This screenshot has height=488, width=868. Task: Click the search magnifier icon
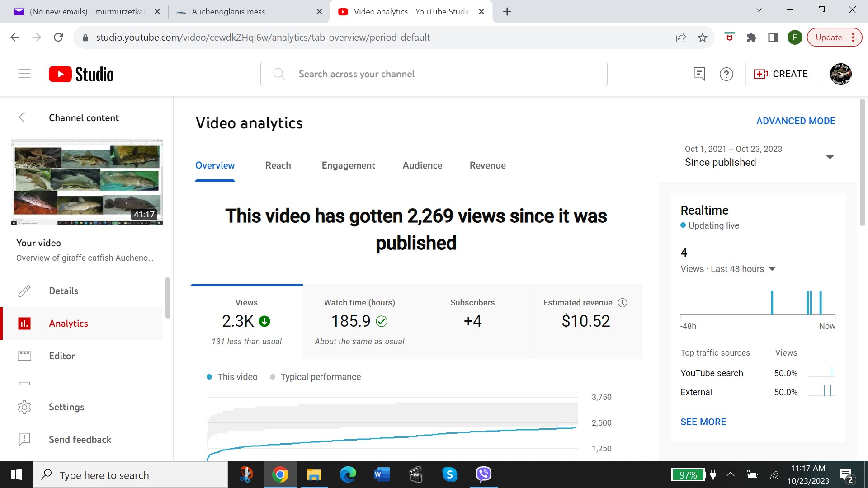pos(279,74)
